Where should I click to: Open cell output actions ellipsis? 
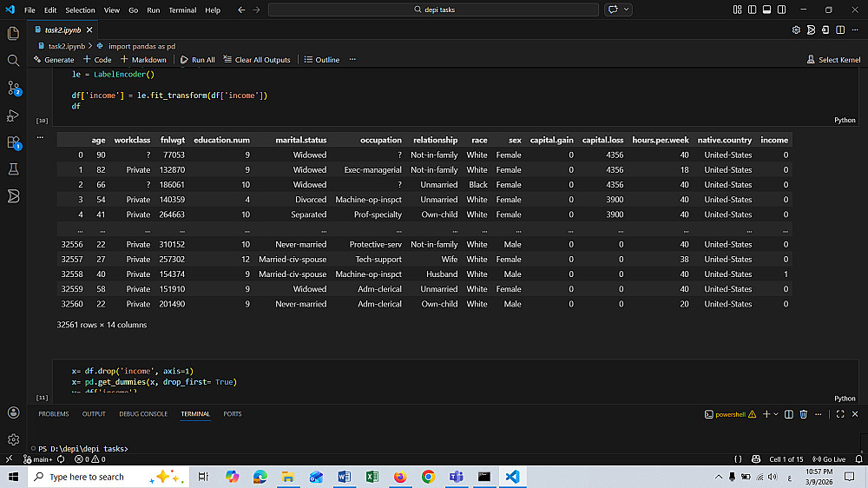(x=40, y=137)
